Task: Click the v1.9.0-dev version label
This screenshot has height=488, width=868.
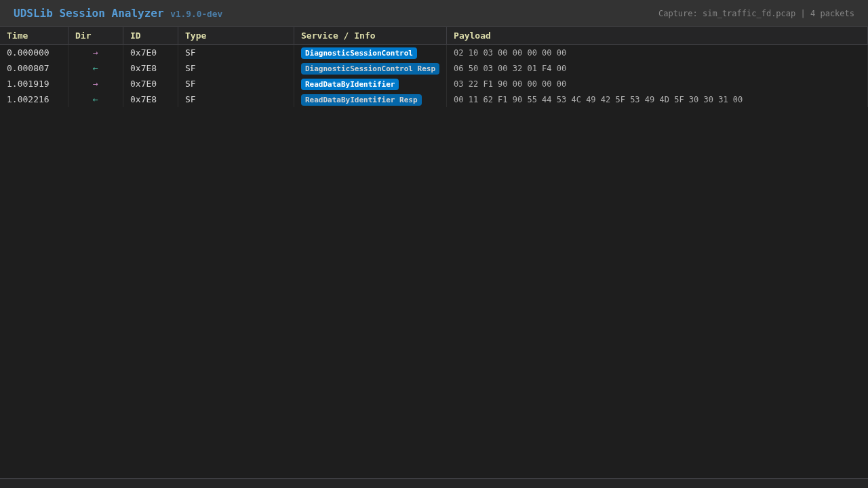Action: pos(196,14)
